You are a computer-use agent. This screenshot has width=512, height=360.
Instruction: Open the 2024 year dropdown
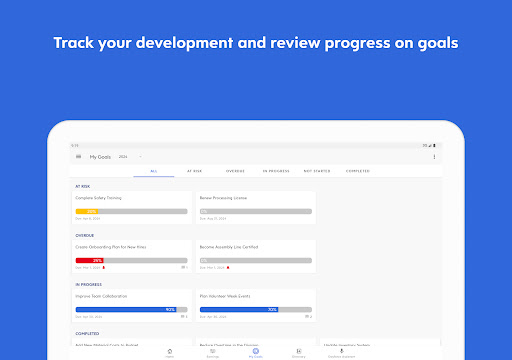pos(130,157)
